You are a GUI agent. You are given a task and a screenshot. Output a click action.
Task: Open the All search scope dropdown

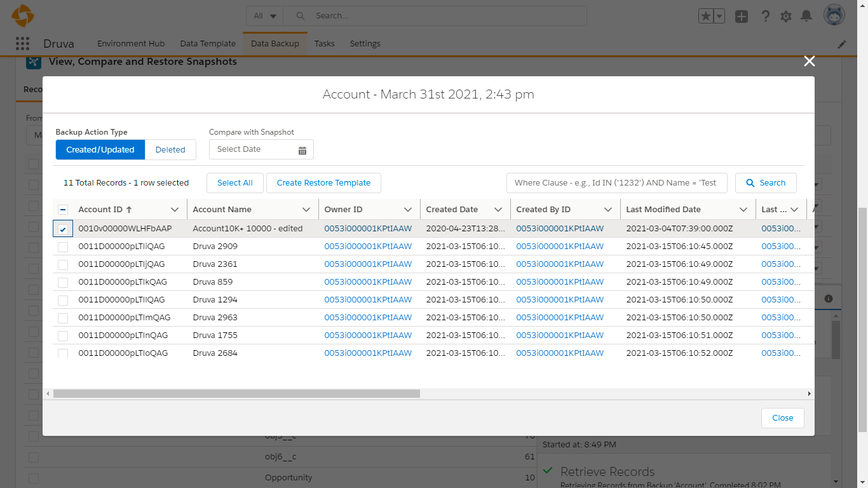coord(265,16)
